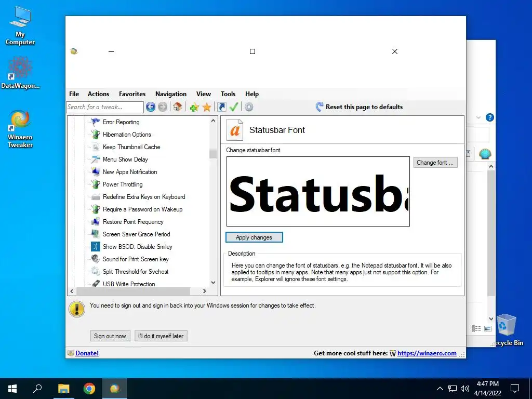Add this page to favorites (green-plus star)
This screenshot has width=532, height=399.
[194, 107]
